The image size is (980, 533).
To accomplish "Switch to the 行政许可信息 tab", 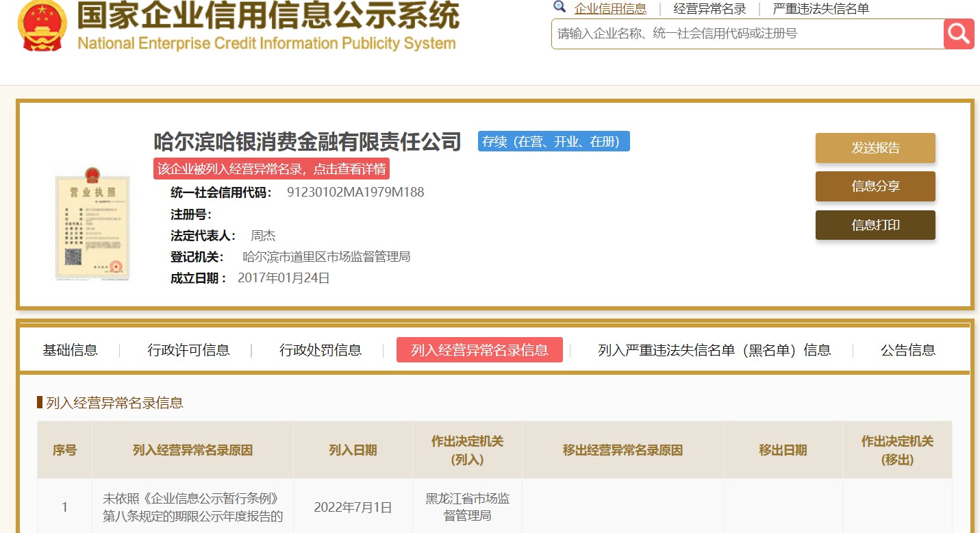I will click(x=188, y=350).
